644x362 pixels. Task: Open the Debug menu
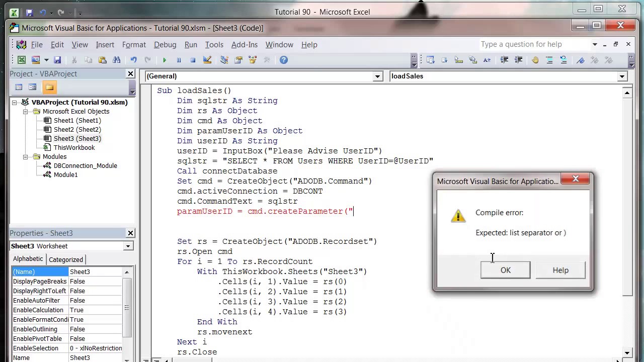click(x=165, y=45)
